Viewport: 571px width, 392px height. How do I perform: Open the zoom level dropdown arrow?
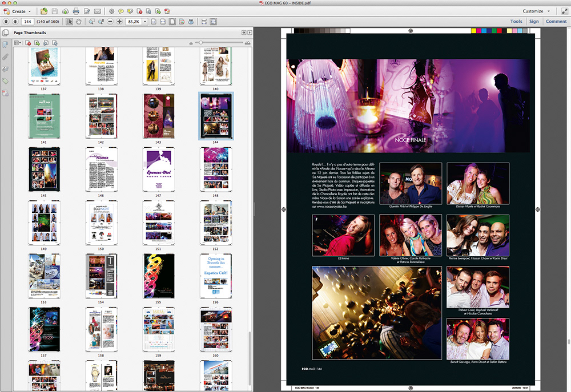point(145,22)
